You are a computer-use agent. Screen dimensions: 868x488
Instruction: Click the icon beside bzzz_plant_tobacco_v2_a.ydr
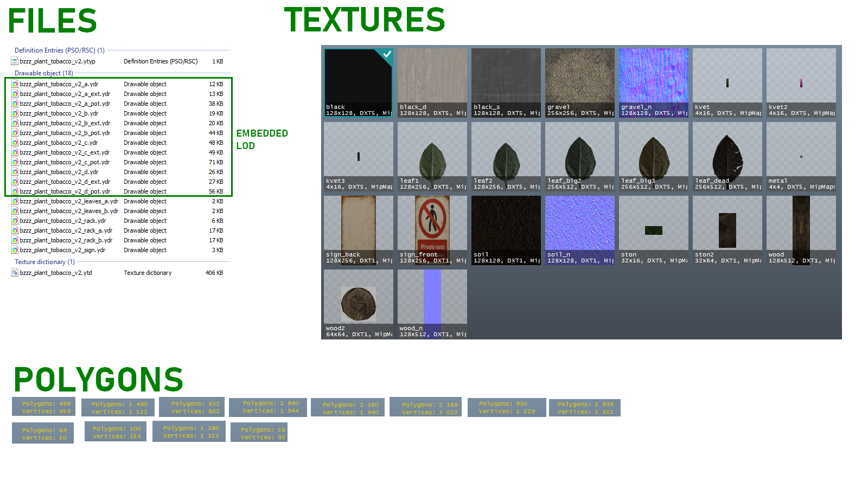15,84
